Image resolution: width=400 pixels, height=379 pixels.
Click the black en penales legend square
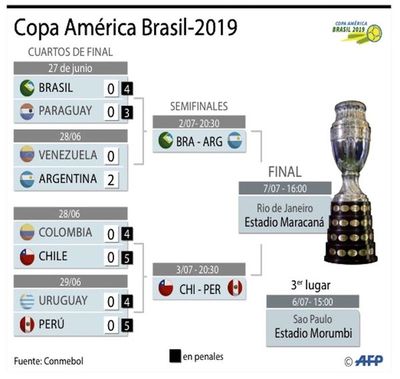coord(175,356)
